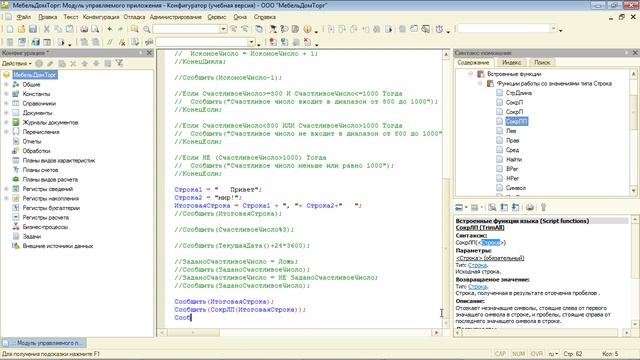Click the Open file folder icon

[21, 29]
